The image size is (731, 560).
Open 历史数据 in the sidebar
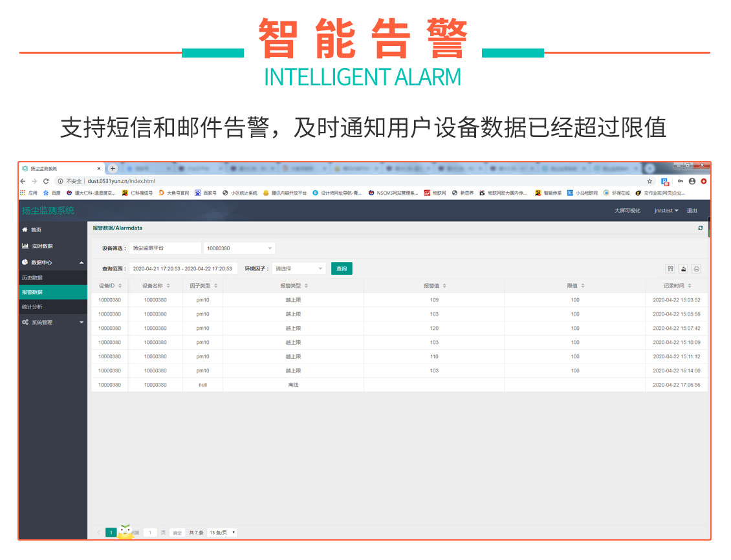32,277
